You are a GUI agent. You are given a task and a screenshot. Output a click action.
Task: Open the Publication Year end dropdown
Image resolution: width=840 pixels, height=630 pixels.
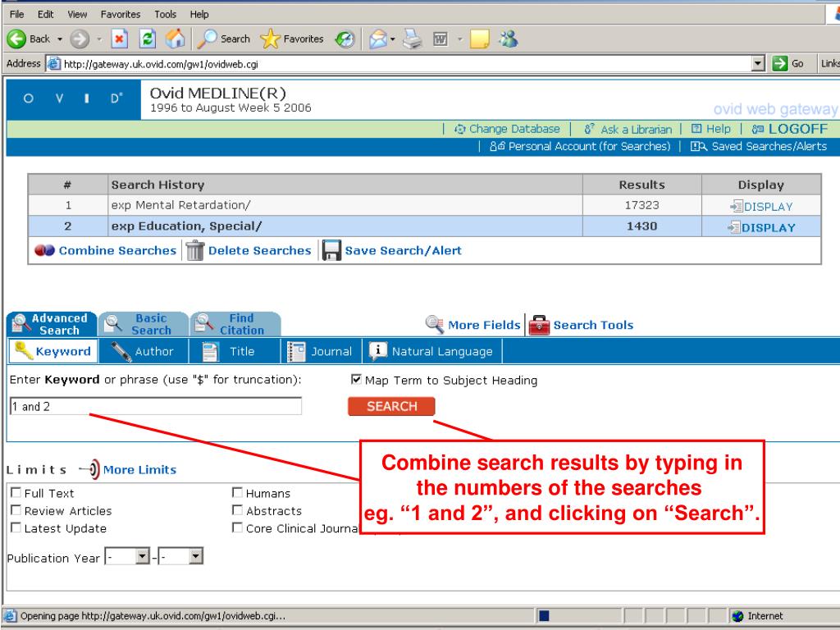point(196,557)
